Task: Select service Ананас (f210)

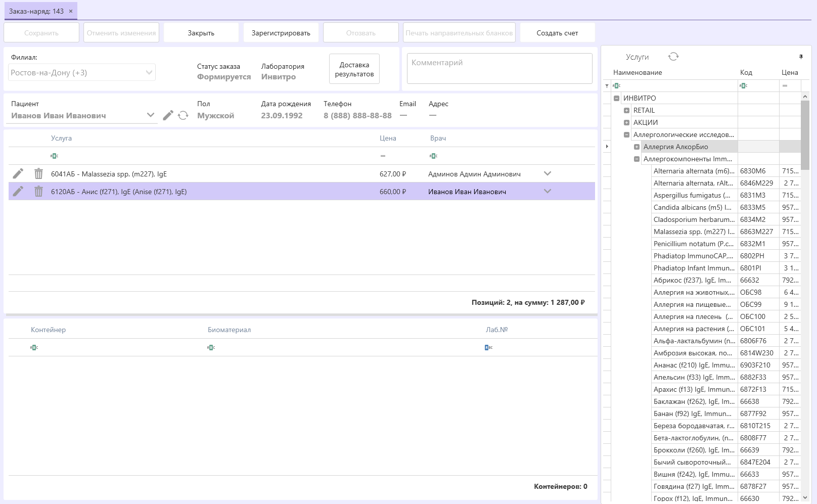Action: point(694,365)
